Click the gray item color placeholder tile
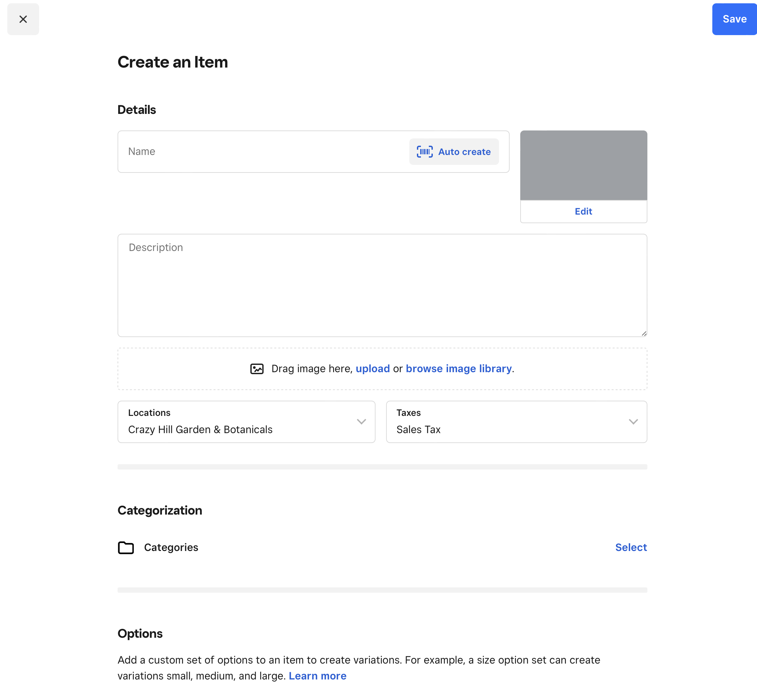Screen dimensions: 757x700 click(x=583, y=165)
